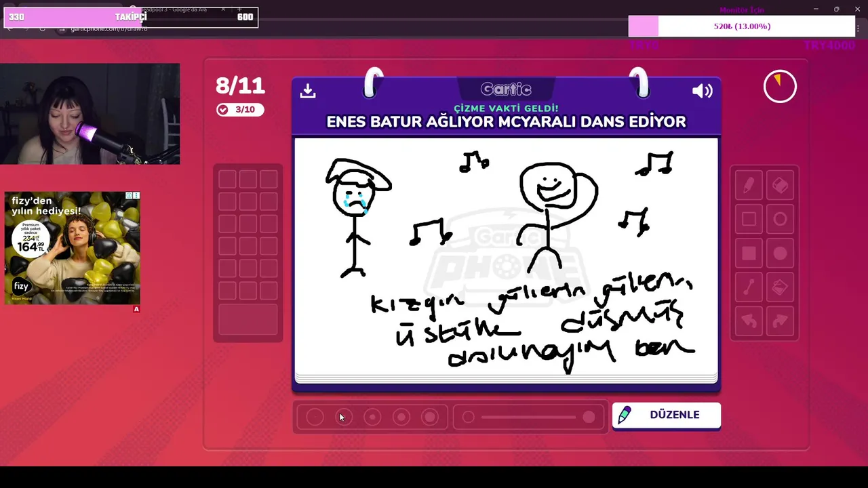
Task: Click the ÇİZME VAKTİ GELDİ! heading
Action: pyautogui.click(x=506, y=108)
